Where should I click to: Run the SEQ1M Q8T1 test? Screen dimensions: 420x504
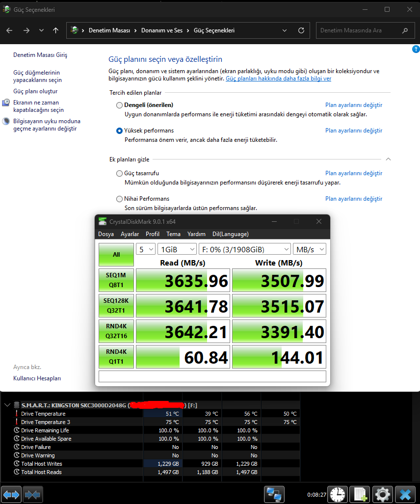pyautogui.click(x=116, y=280)
